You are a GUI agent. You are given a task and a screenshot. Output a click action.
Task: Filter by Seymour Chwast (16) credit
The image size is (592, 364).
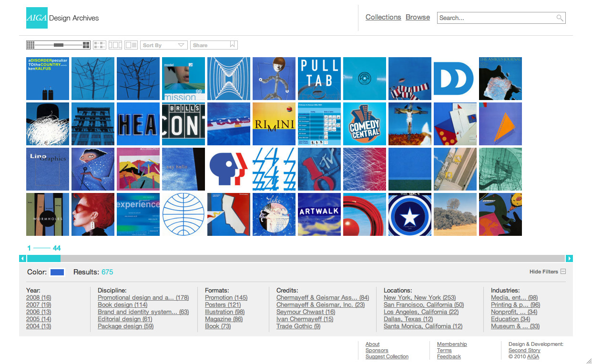pos(306,312)
